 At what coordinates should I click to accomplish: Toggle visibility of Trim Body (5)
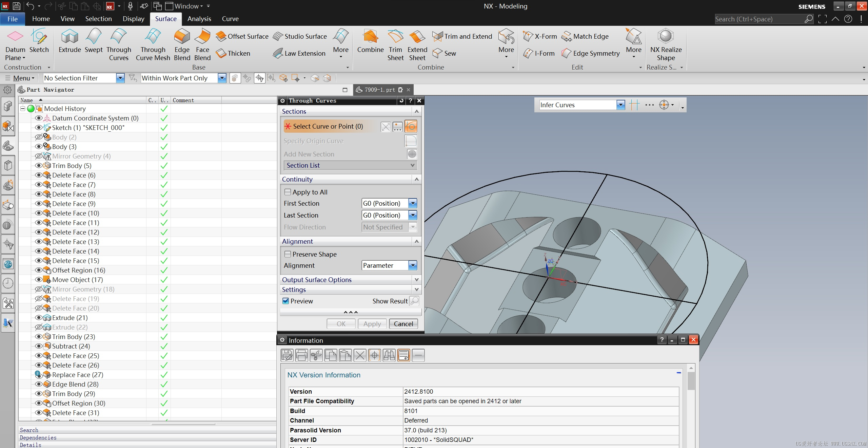point(39,166)
